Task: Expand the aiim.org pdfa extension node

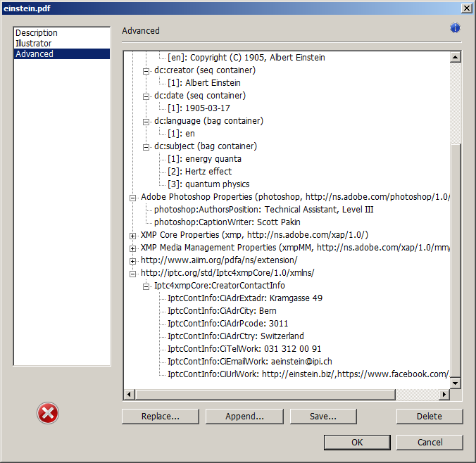Action: [132, 260]
